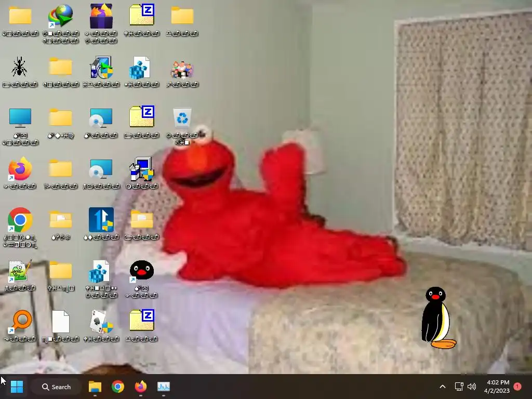Select the registry cubes file left of Pingu shortcut
Image resolution: width=532 pixels, height=399 pixels.
(99, 271)
